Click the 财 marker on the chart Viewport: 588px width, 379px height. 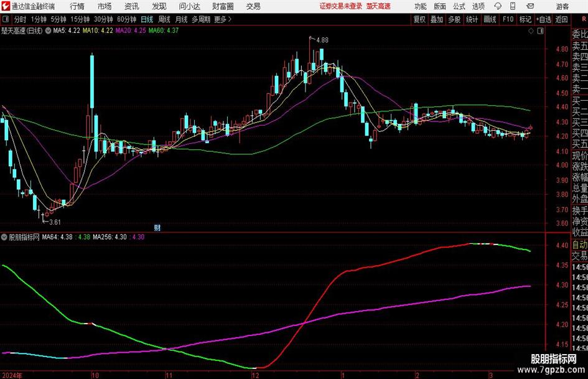pyautogui.click(x=157, y=227)
